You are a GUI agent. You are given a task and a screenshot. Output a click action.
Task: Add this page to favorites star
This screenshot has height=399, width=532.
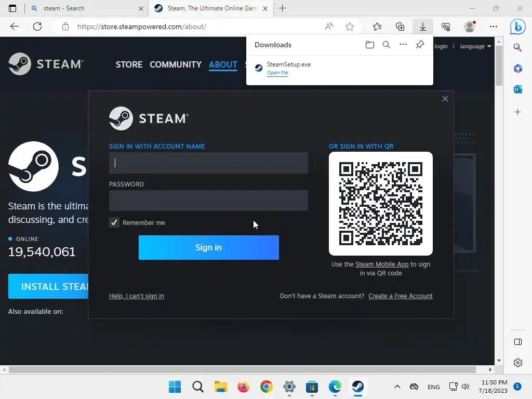coord(350,26)
